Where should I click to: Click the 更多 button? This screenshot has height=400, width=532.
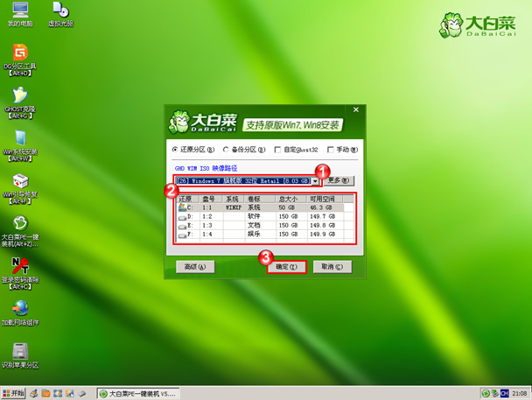[339, 180]
